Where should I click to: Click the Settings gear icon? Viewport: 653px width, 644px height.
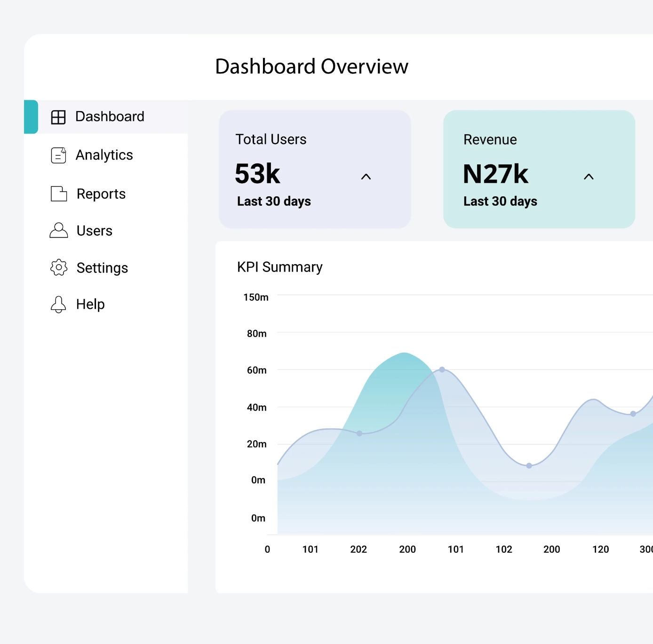click(59, 267)
